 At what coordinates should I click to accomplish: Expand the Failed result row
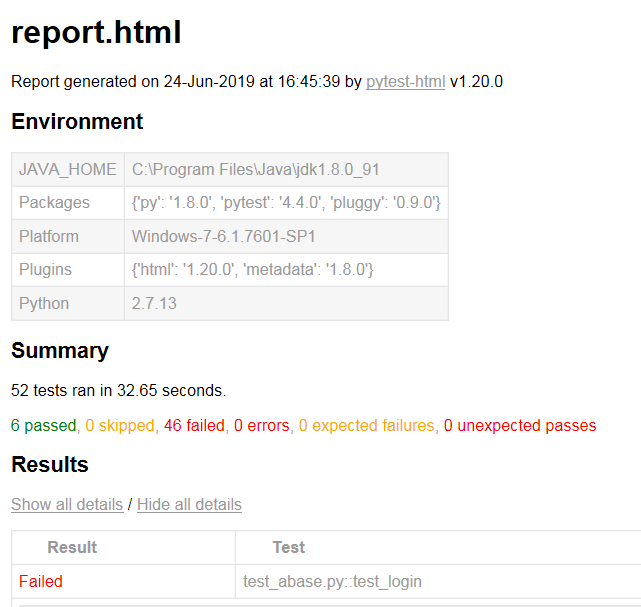(x=41, y=581)
